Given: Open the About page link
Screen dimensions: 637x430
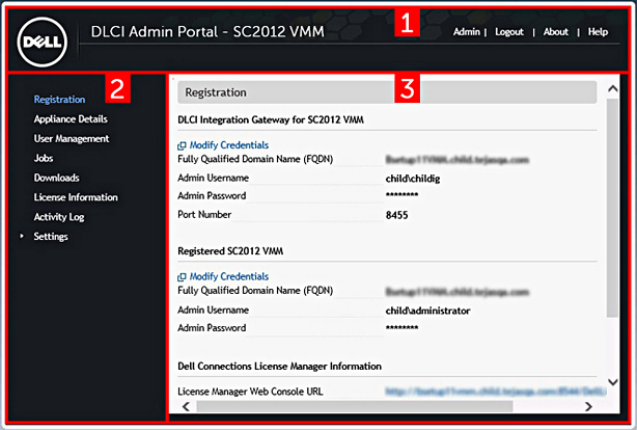Looking at the screenshot, I should (x=556, y=32).
